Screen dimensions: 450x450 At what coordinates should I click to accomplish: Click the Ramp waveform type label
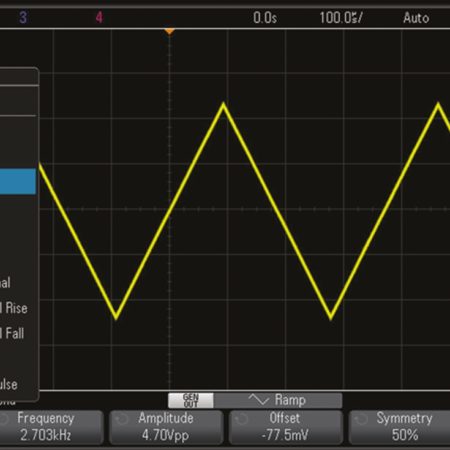point(290,400)
